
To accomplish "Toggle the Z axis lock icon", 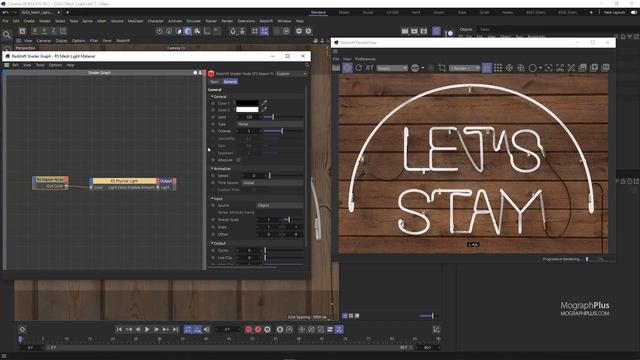I will tap(53, 31).
